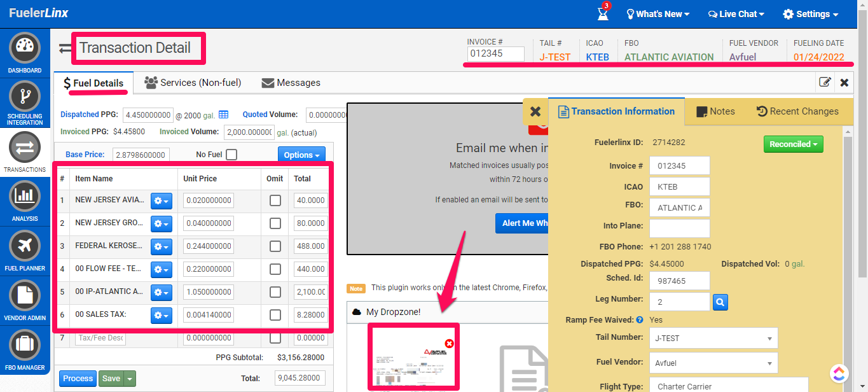The image size is (868, 392).
Task: Click the Into Plane input field
Action: (680, 228)
